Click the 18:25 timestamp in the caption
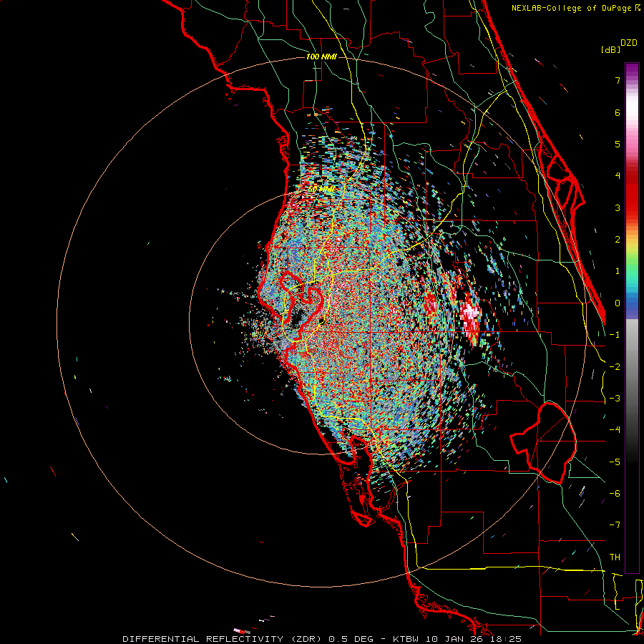Viewport: 644px width, 644px height. [x=506, y=639]
